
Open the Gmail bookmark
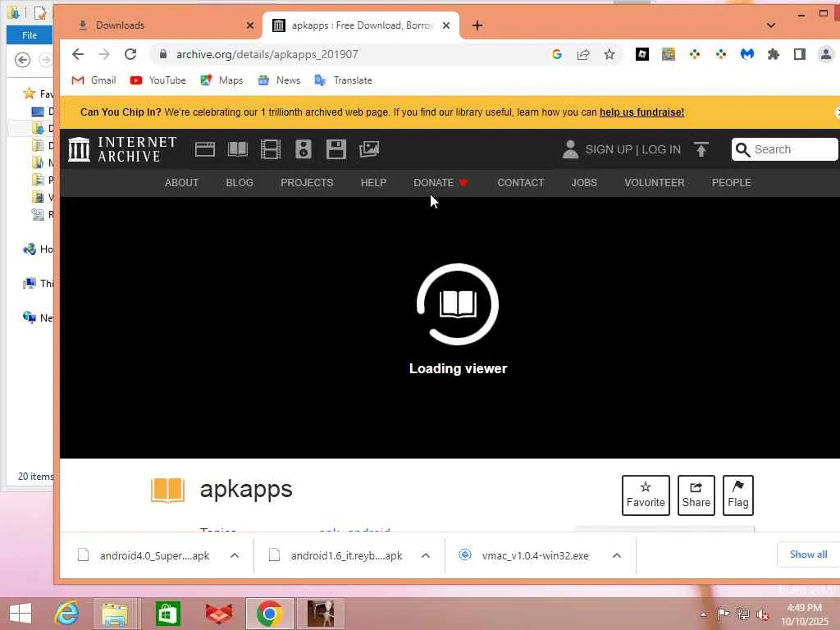94,80
